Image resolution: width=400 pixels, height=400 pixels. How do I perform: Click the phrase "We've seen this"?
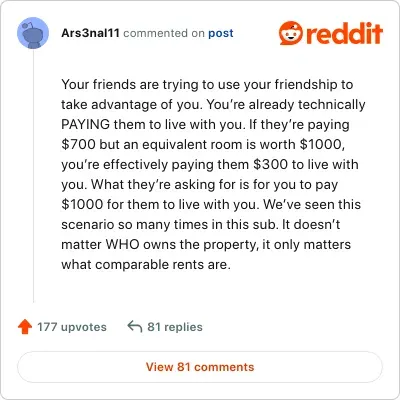pyautogui.click(x=312, y=204)
